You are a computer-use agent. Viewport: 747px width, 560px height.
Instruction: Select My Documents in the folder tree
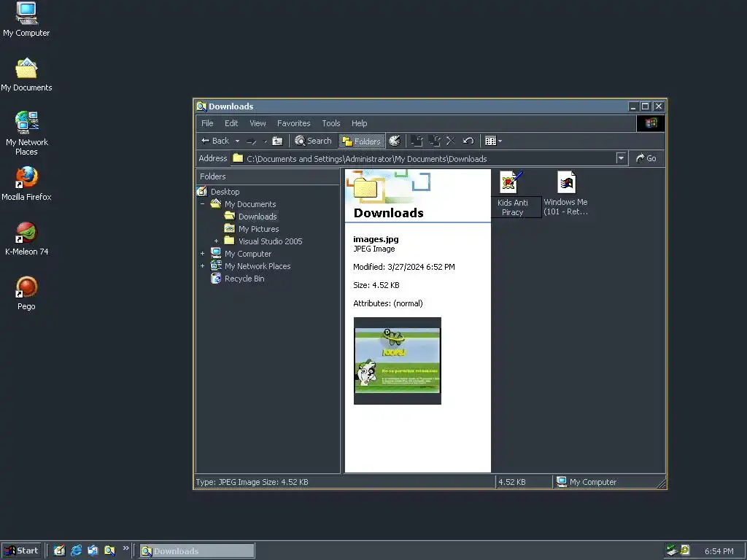pyautogui.click(x=250, y=204)
